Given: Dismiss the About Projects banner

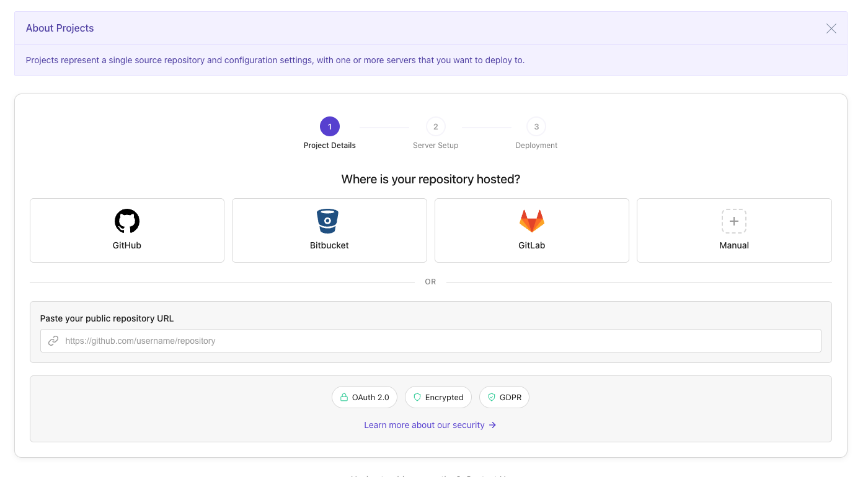Looking at the screenshot, I should coord(831,28).
